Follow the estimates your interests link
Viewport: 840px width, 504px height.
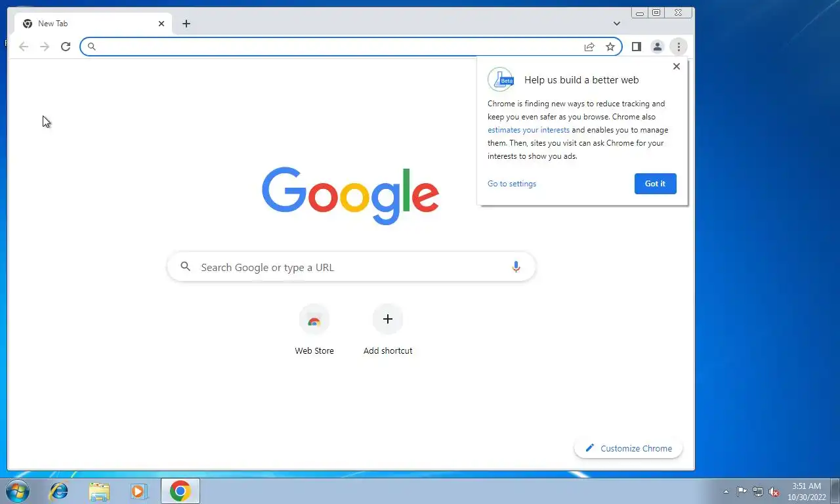(x=528, y=130)
